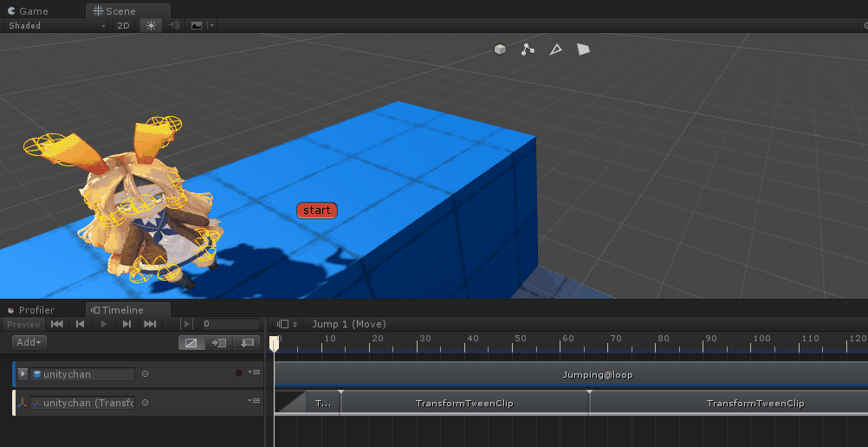Select the Scene tab
This screenshot has width=868, height=447.
tap(128, 10)
